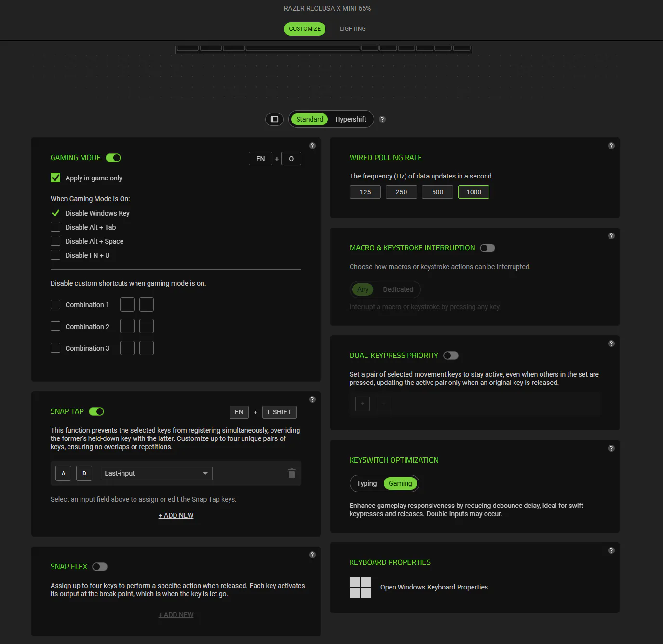Open the Last-input dropdown

click(157, 473)
